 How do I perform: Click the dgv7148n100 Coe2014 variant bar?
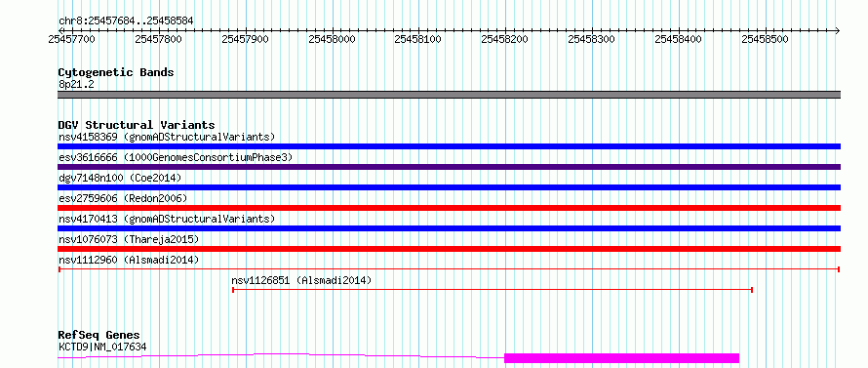point(449,187)
